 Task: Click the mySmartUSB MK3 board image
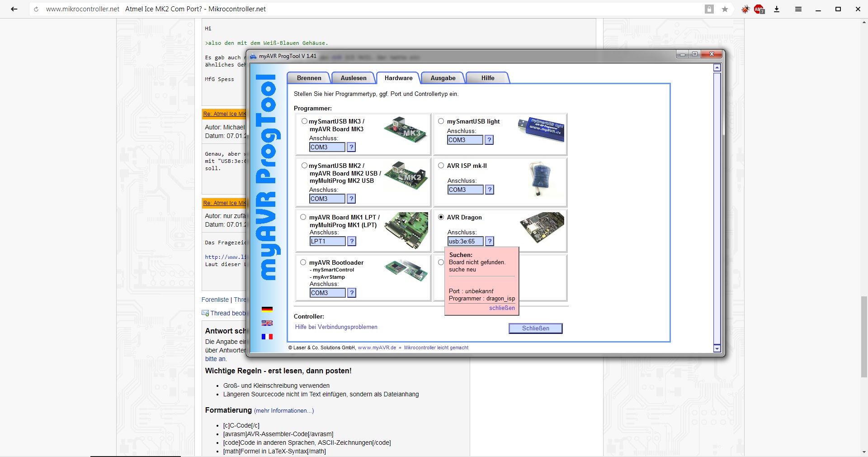[x=406, y=130]
